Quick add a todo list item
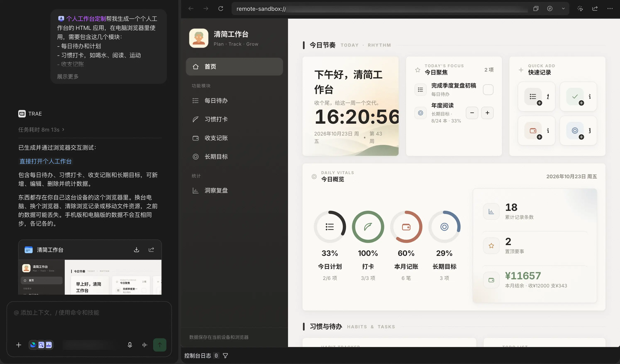Screen dimensions: 620x364 pyautogui.click(x=536, y=96)
